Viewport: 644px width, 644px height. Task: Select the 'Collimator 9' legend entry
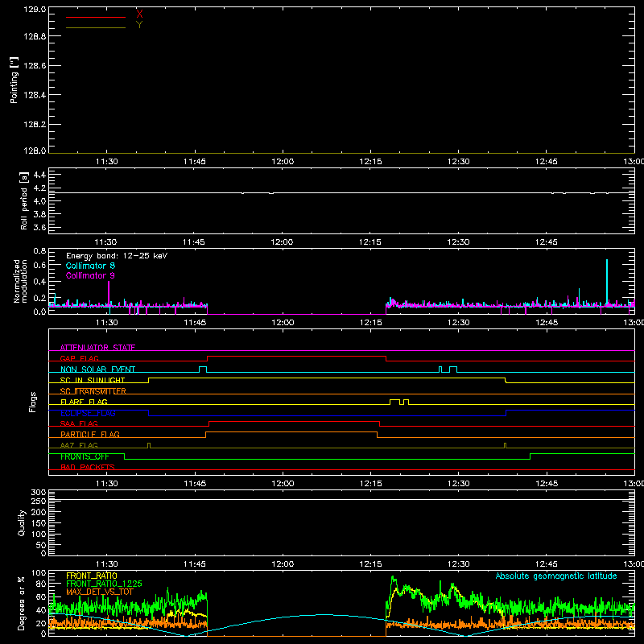point(90,275)
